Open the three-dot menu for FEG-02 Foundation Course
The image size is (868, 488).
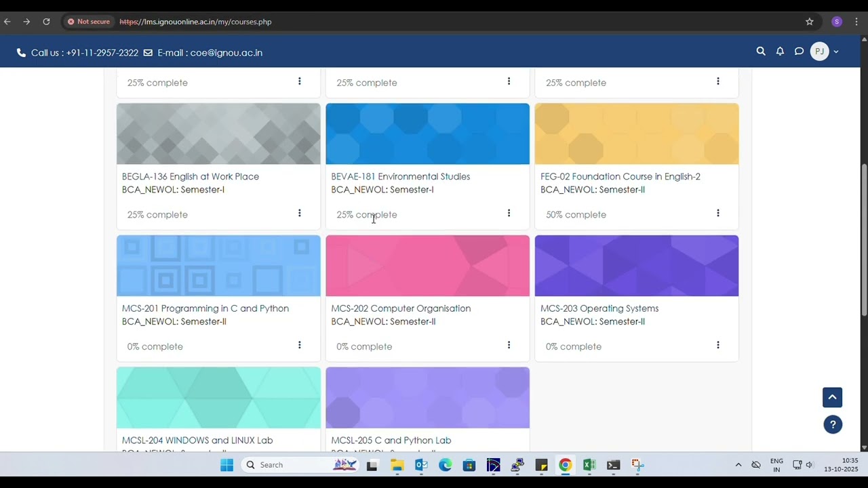[x=718, y=213]
